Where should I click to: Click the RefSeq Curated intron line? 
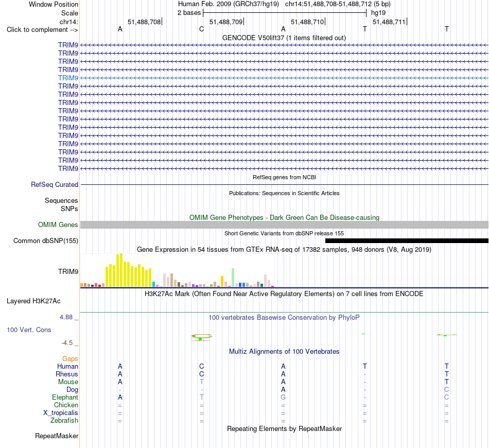284,185
